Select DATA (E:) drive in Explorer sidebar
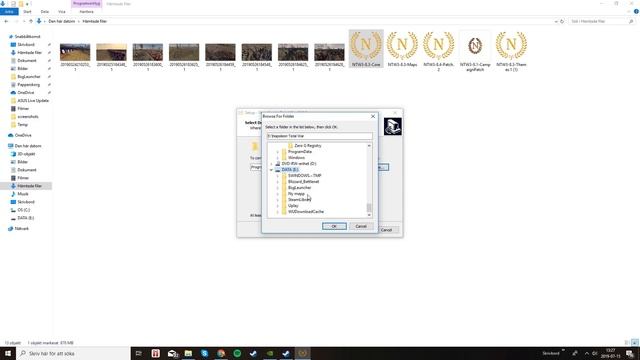This screenshot has width=640, height=360. click(x=25, y=218)
